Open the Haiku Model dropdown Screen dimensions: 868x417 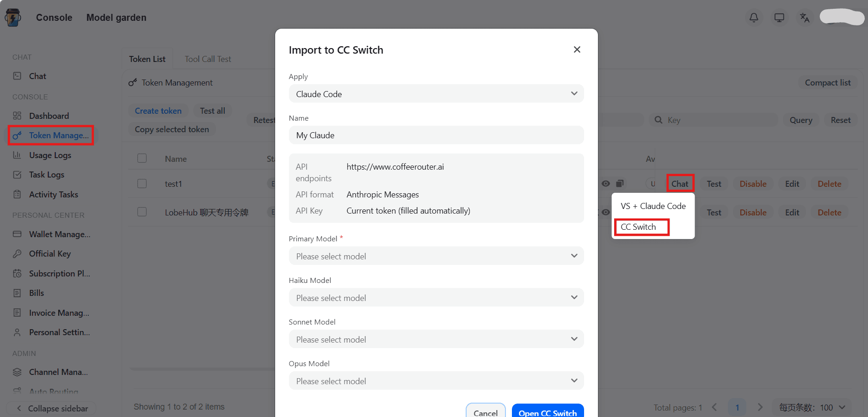pos(436,298)
